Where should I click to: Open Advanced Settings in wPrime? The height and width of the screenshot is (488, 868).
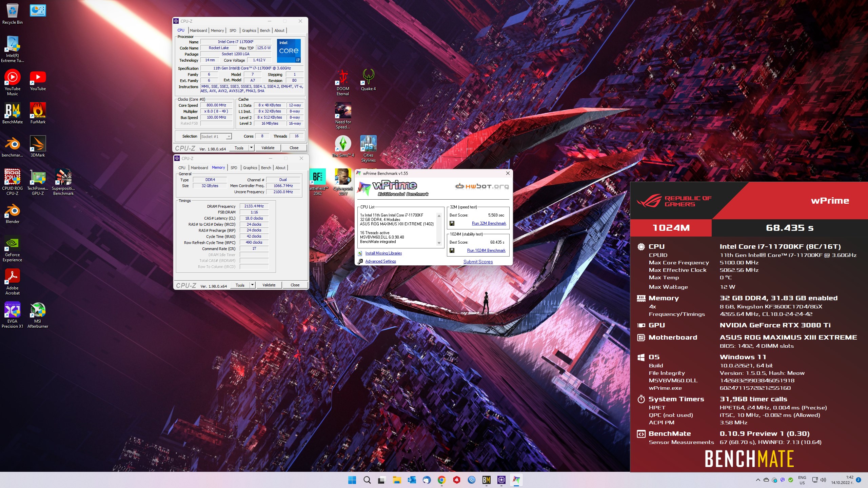(x=380, y=261)
